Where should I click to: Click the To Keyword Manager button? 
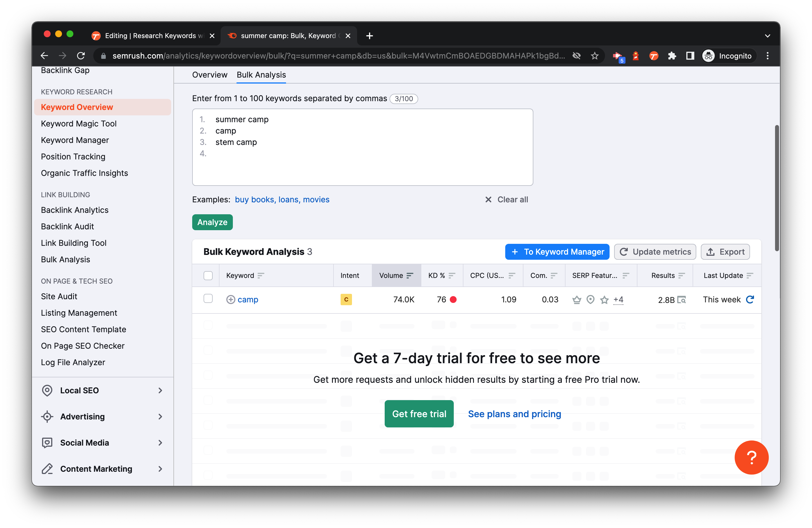[x=557, y=252]
